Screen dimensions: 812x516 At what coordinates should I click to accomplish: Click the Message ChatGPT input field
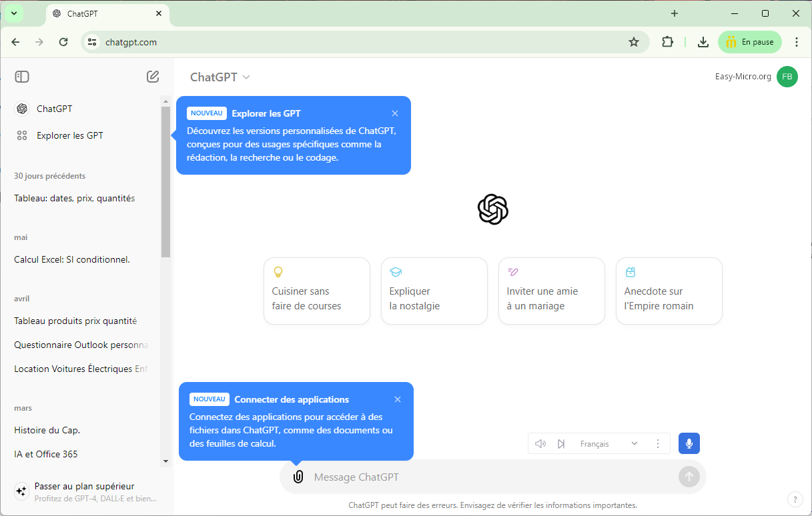coord(492,477)
